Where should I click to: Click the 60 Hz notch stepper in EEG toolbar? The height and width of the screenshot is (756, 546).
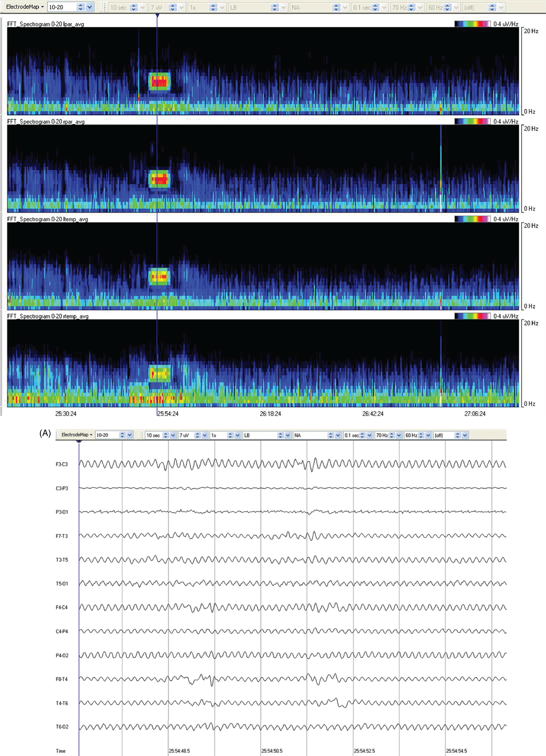[x=421, y=435]
